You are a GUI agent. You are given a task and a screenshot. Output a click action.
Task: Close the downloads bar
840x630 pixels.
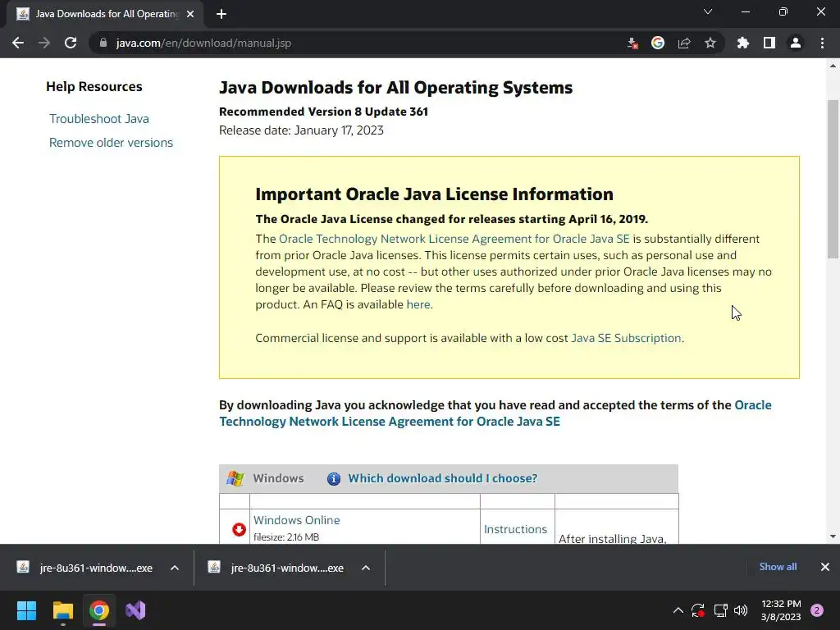point(825,567)
